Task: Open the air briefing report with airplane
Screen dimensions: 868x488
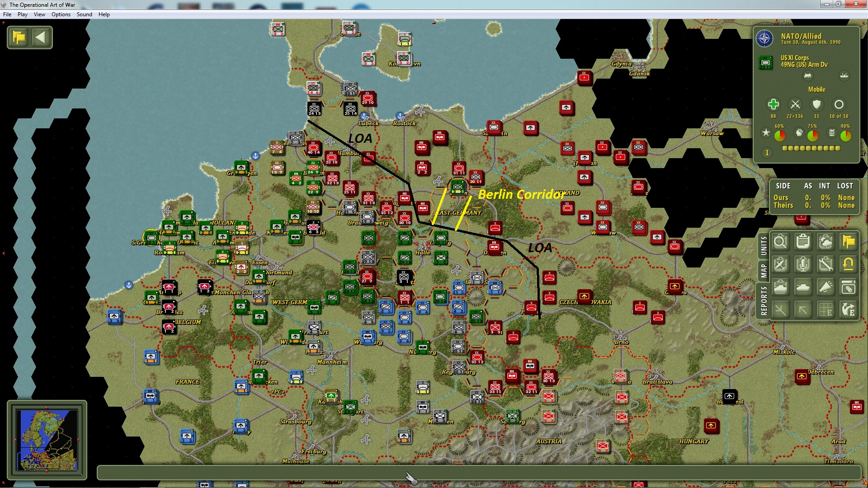Action: pos(780,265)
